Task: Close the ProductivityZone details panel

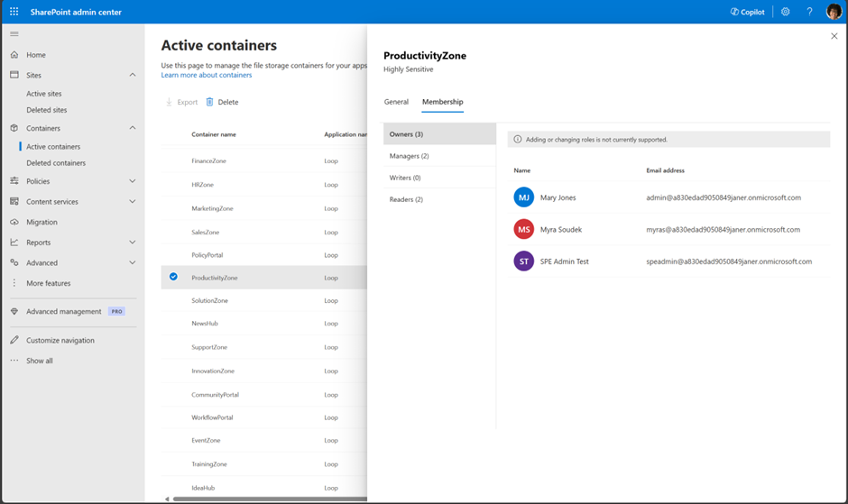Action: click(x=834, y=36)
